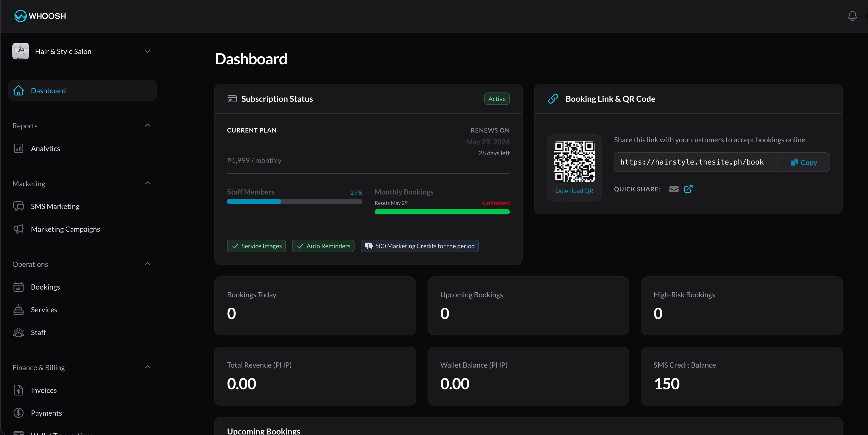Viewport: 868px width, 435px height.
Task: Download the QR code
Action: point(574,191)
